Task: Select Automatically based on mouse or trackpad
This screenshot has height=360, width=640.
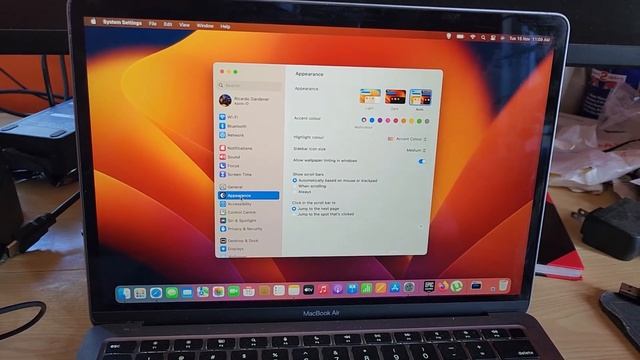Action: click(294, 180)
